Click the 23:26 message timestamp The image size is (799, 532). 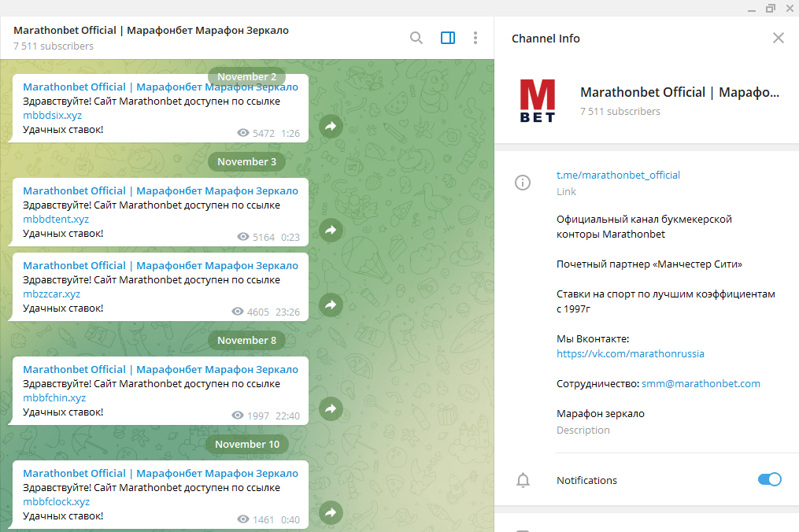[x=287, y=312]
